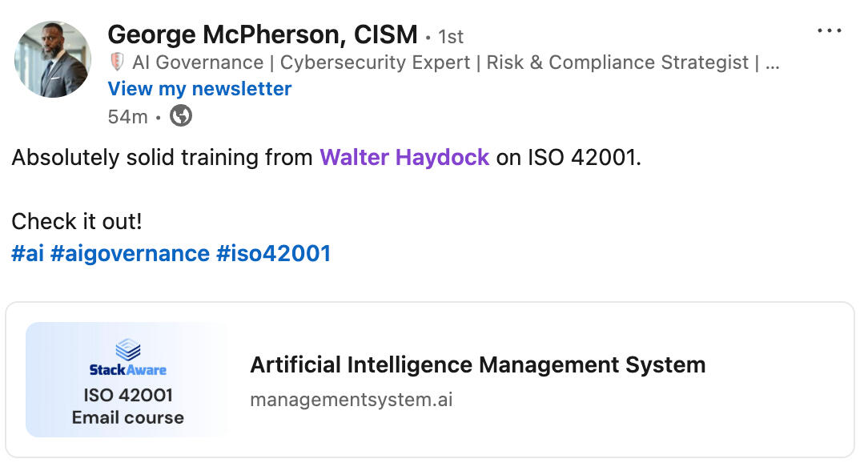Viewport: 868px width, 463px height.
Task: Follow the #iso42001 hashtag link
Action: 273,254
